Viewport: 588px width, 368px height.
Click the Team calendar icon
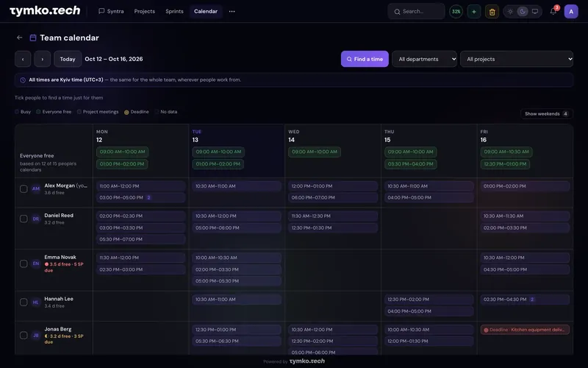[x=33, y=38]
